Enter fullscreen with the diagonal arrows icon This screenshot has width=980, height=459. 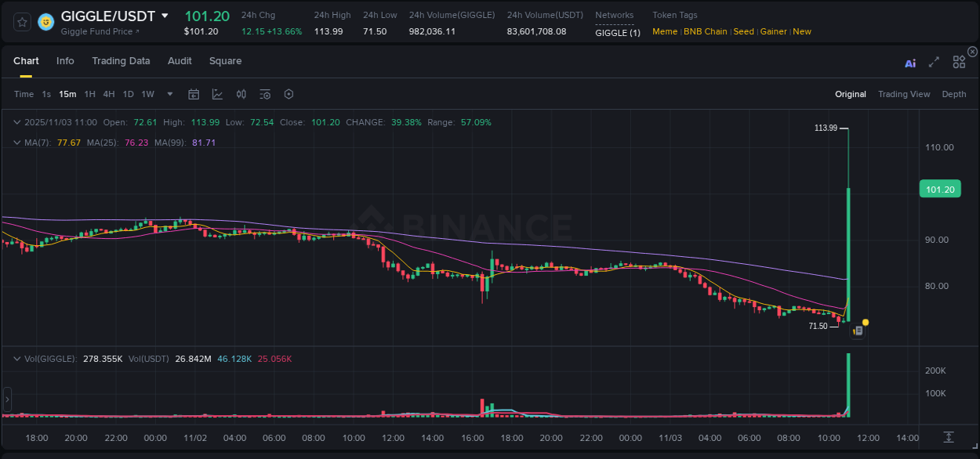pos(934,62)
